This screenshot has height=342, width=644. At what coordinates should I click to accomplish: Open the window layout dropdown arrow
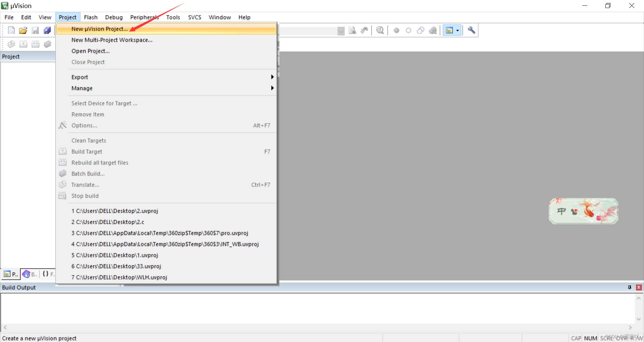458,31
